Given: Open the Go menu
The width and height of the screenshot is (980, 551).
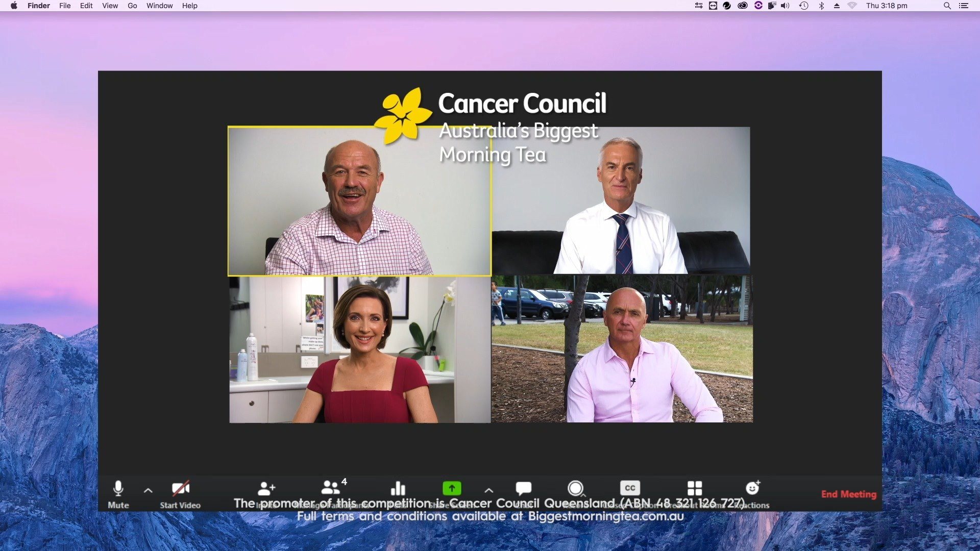Looking at the screenshot, I should coord(132,6).
